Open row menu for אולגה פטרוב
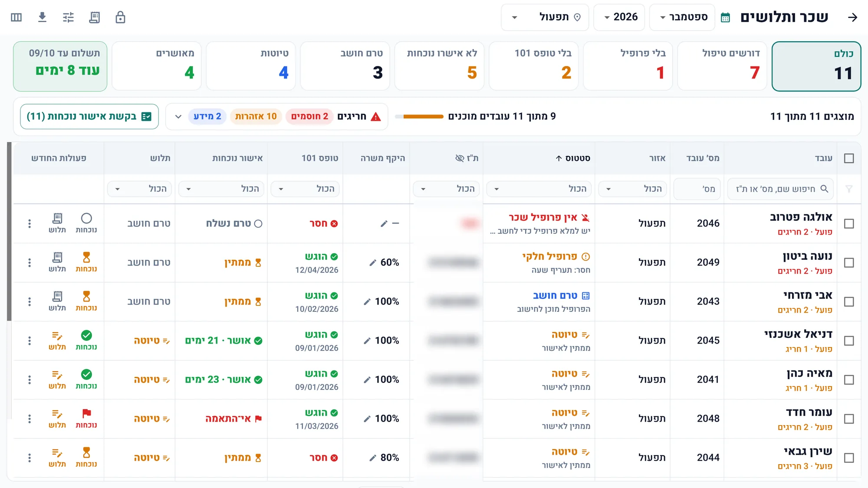 29,223
